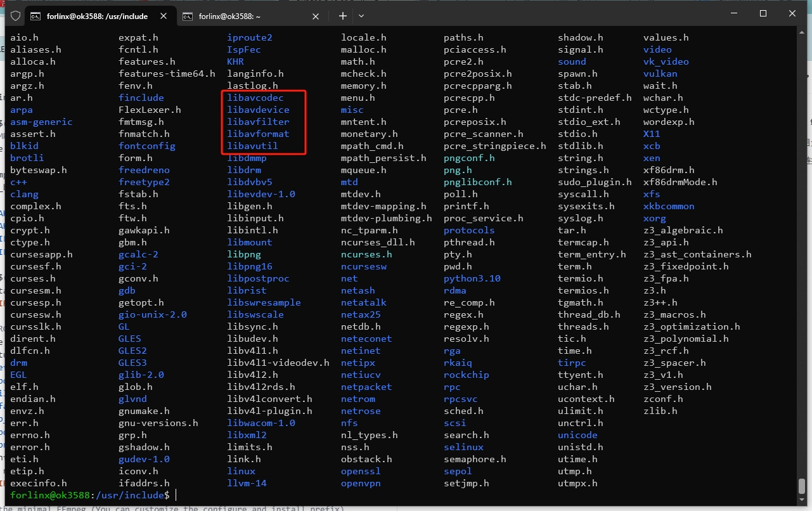
Task: Click the sudo_plugin.h file name
Action: [595, 182]
